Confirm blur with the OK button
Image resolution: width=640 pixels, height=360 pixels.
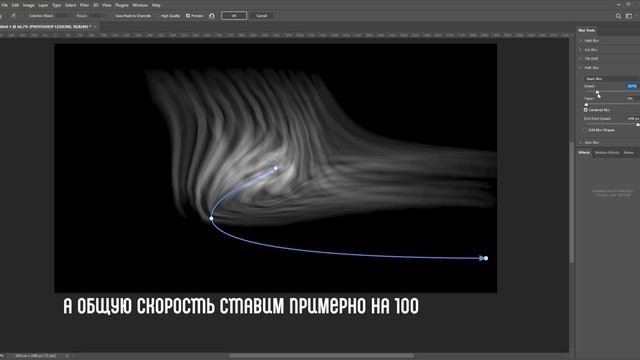click(x=234, y=16)
